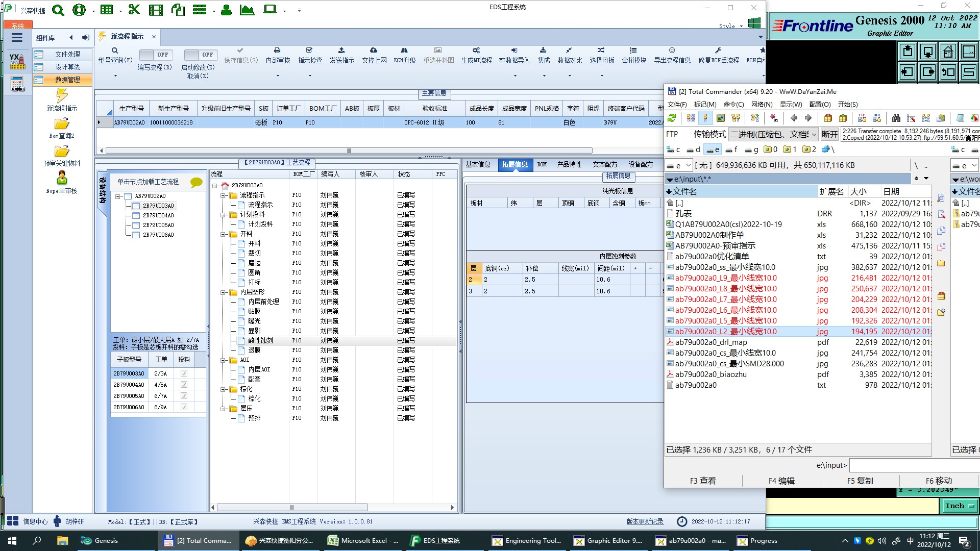Click the 型号查询(F) search icon
Image resolution: width=980 pixels, height=551 pixels.
[x=115, y=51]
